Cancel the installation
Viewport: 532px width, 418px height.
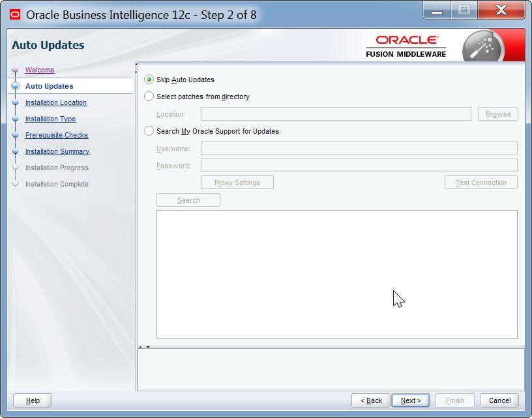(x=499, y=400)
